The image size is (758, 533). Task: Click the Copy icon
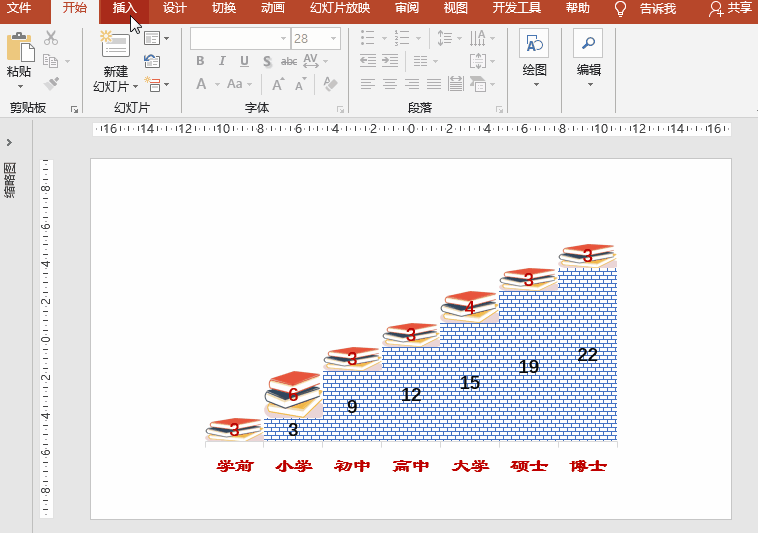[50, 61]
